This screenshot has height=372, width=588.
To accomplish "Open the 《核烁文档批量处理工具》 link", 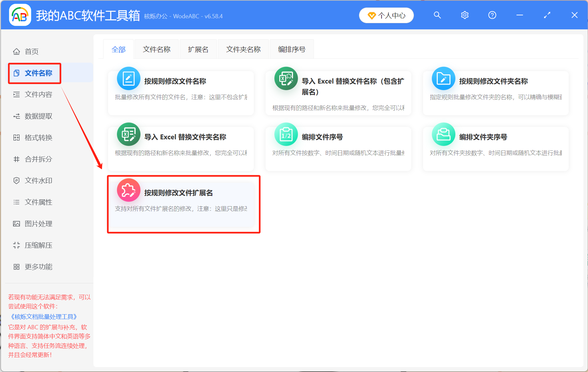I will (x=43, y=317).
